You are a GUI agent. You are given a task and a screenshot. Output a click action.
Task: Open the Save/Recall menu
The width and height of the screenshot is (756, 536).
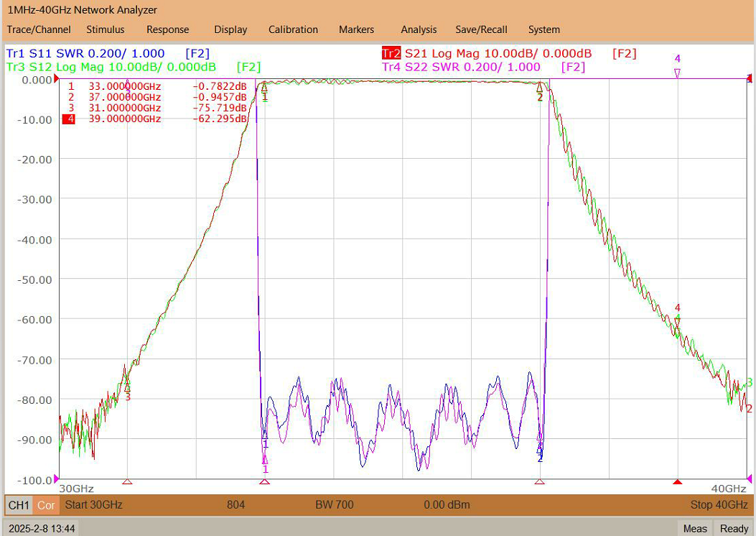(481, 30)
